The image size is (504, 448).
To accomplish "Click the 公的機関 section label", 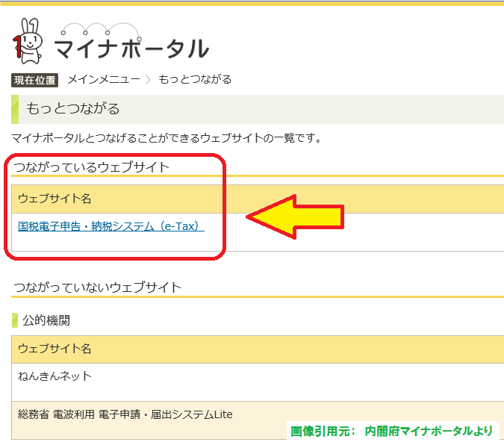I will [46, 320].
